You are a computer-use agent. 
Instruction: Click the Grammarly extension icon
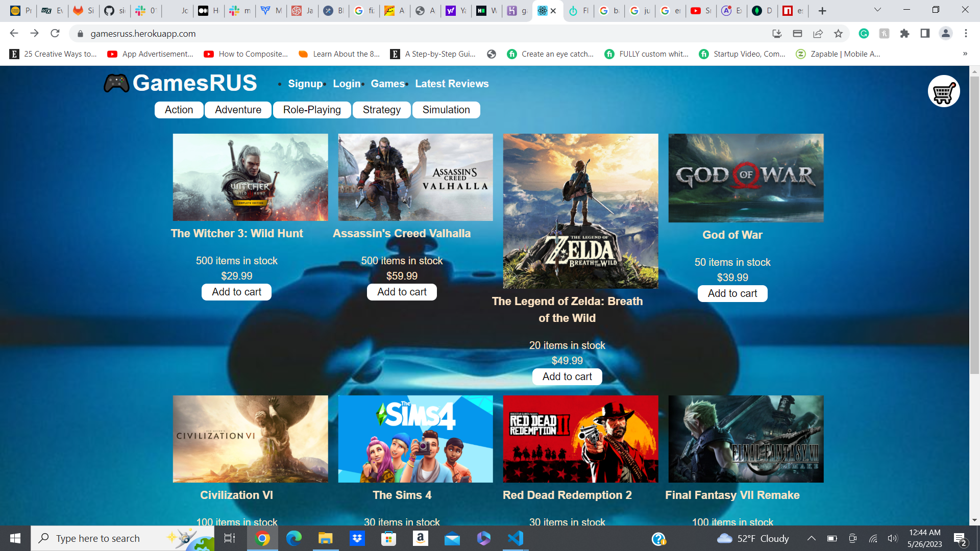pyautogui.click(x=864, y=34)
